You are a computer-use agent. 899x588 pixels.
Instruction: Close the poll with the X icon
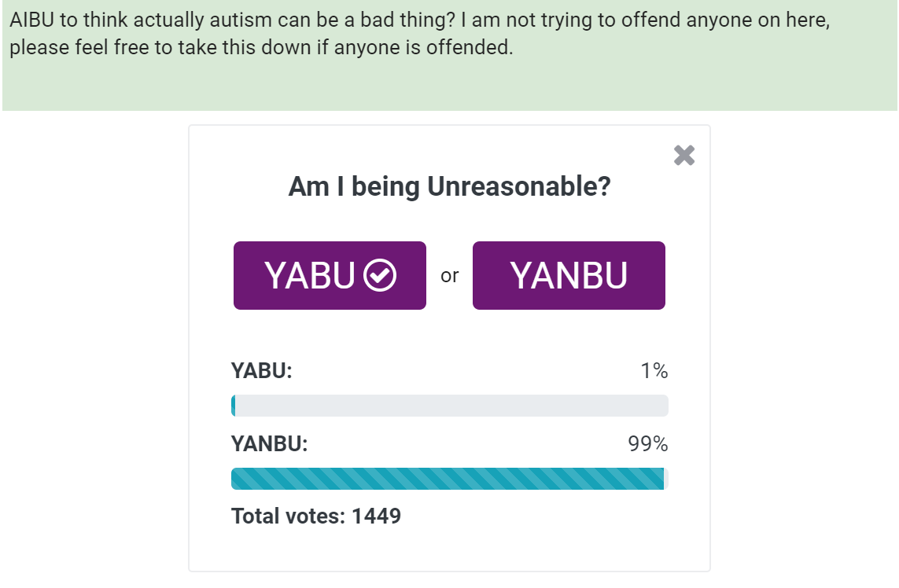tap(684, 156)
